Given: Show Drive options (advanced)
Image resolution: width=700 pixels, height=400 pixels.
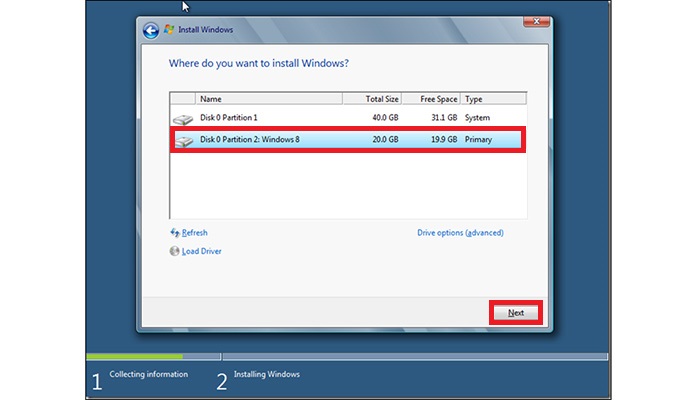Looking at the screenshot, I should [460, 233].
